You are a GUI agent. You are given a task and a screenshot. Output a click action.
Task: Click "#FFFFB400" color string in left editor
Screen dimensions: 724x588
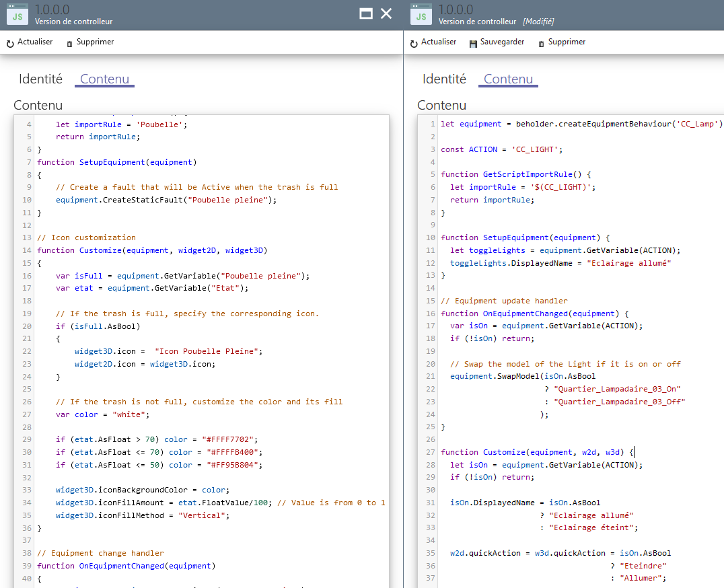[232, 453]
